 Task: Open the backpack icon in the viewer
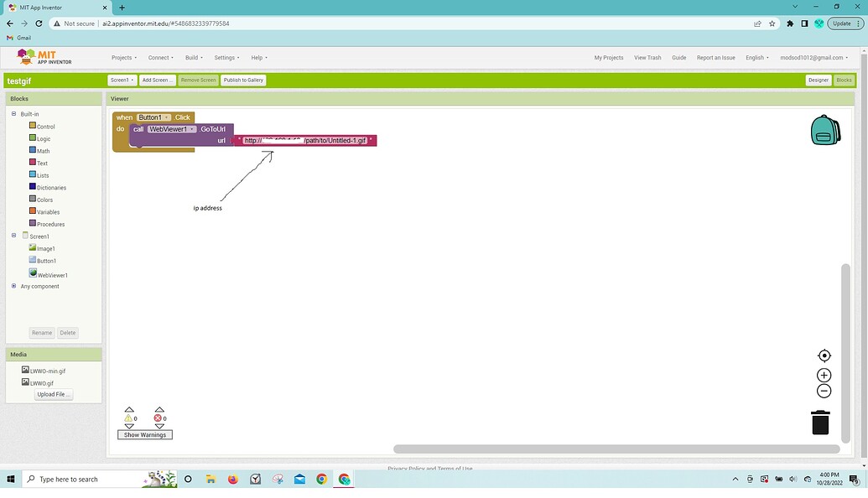point(824,130)
